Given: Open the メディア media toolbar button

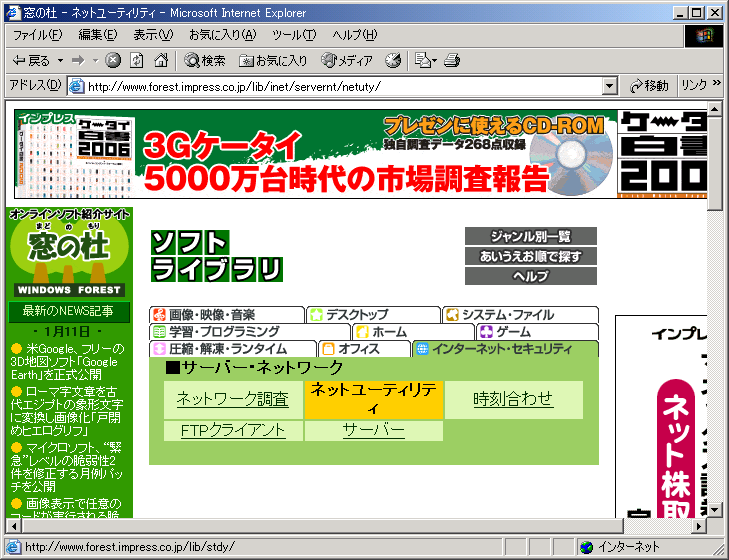Looking at the screenshot, I should [x=347, y=60].
